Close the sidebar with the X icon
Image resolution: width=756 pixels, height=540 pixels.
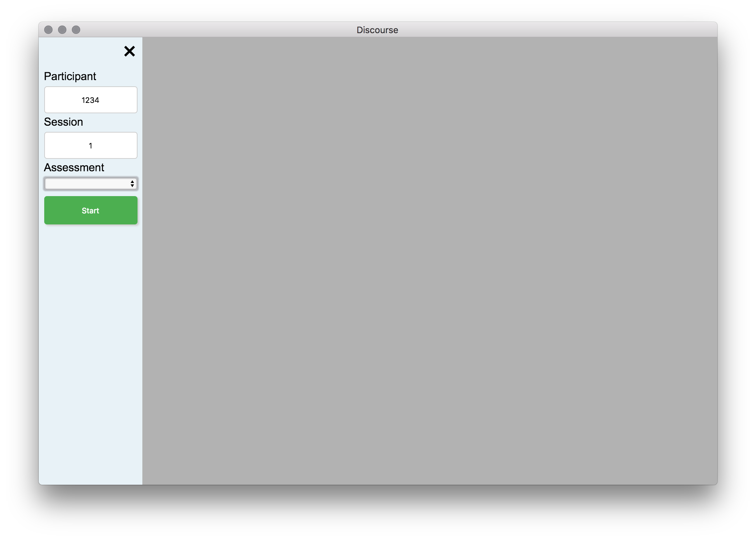[130, 51]
